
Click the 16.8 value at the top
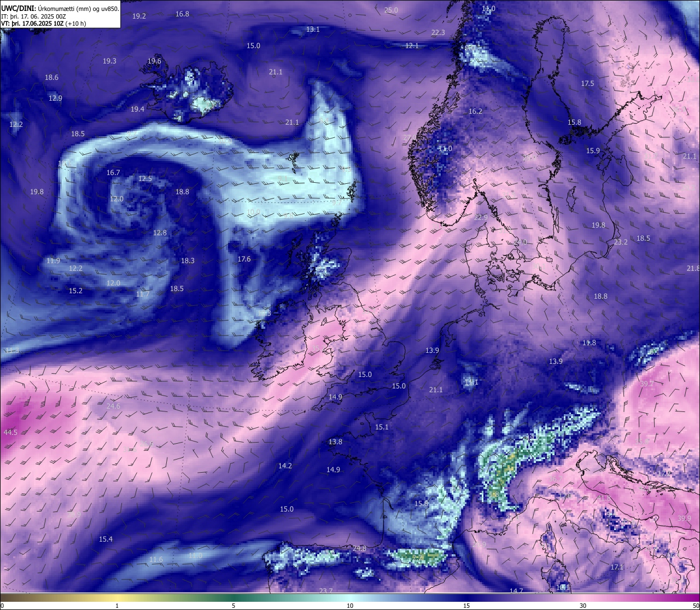coord(182,14)
